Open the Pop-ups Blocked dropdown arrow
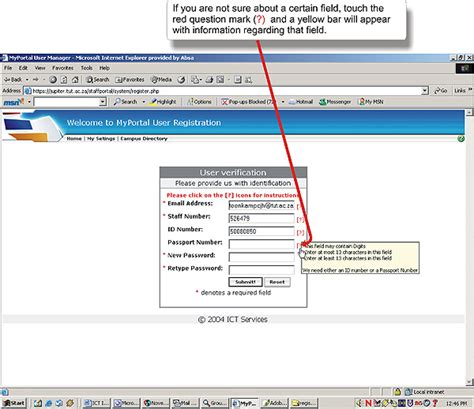Image resolution: width=474 pixels, height=409 pixels. (283, 102)
